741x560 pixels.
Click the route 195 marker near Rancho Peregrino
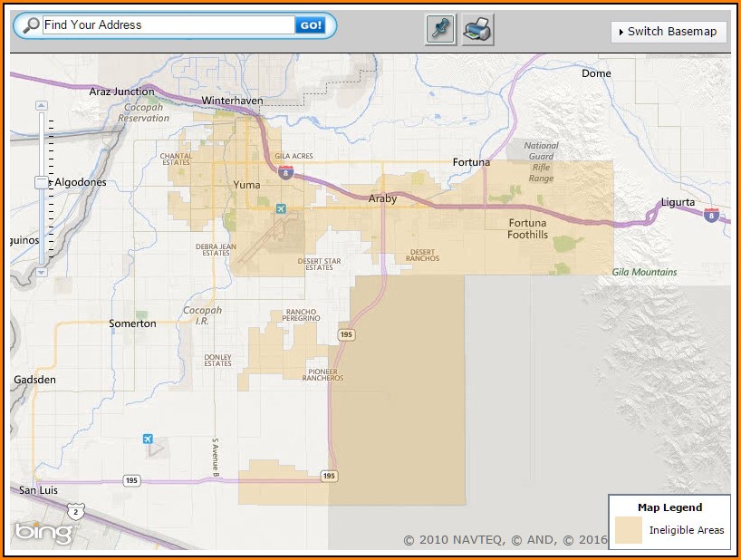click(x=346, y=334)
